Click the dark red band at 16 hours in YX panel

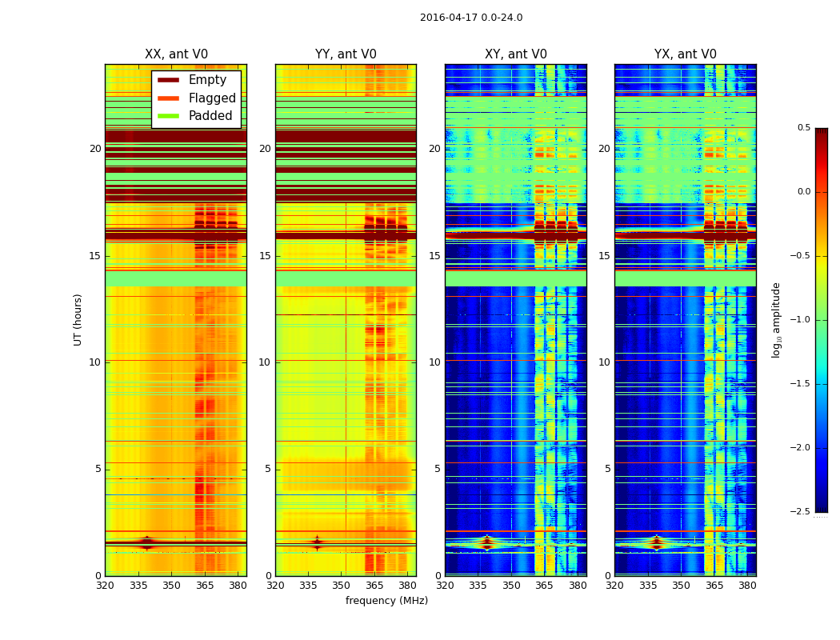(x=685, y=236)
